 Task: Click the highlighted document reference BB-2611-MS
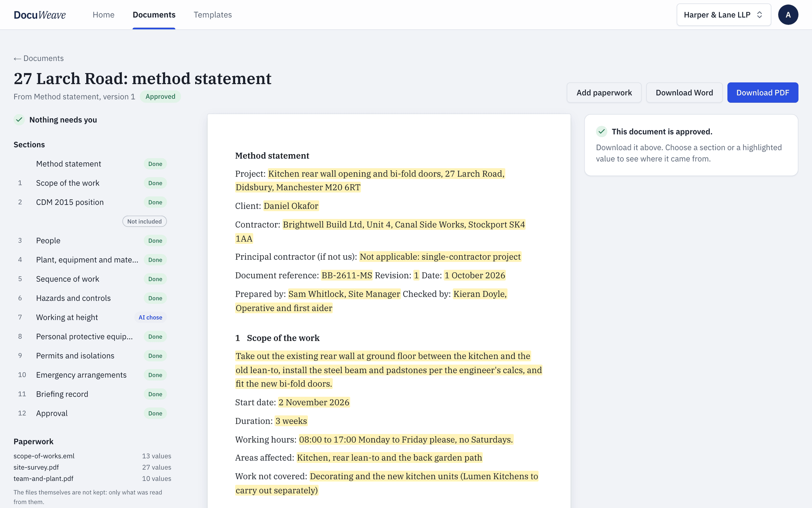(346, 275)
